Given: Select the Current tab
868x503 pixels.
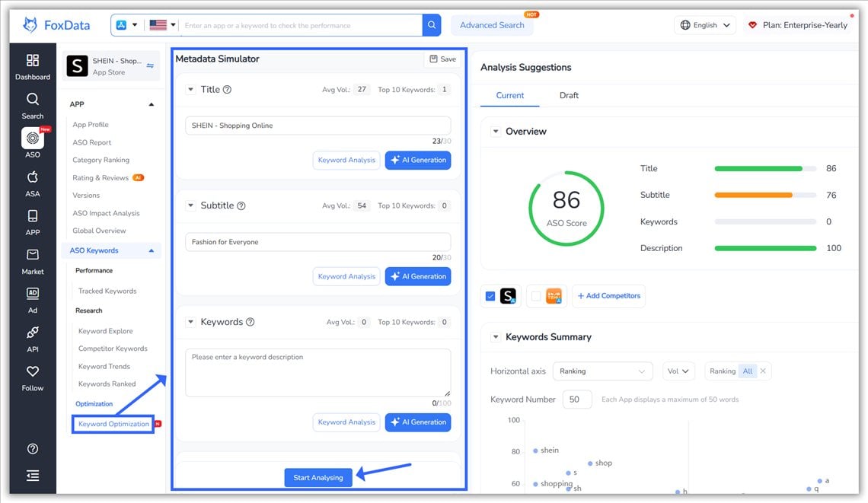Looking at the screenshot, I should click(x=510, y=95).
